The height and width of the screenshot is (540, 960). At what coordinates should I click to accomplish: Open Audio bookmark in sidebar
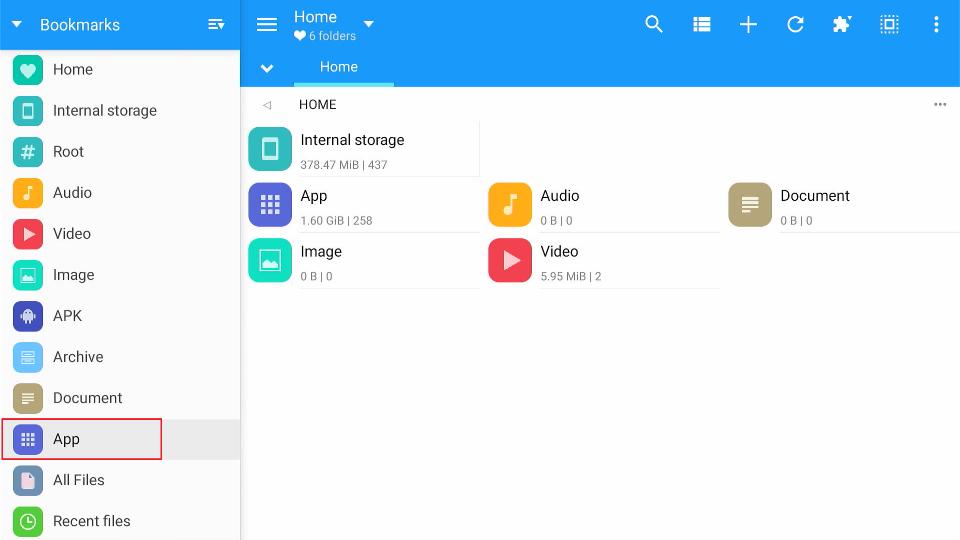(x=120, y=193)
